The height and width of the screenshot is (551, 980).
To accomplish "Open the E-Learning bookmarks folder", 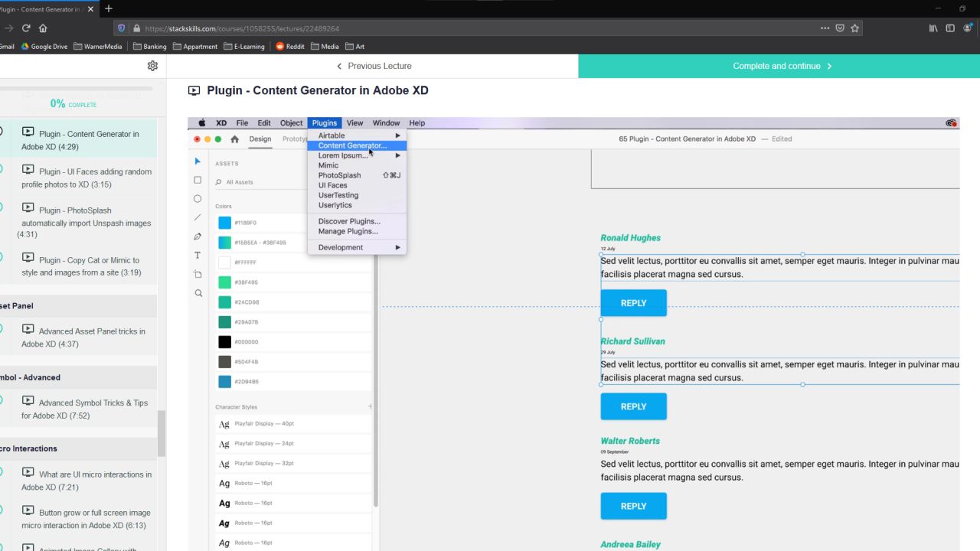I will click(x=244, y=46).
